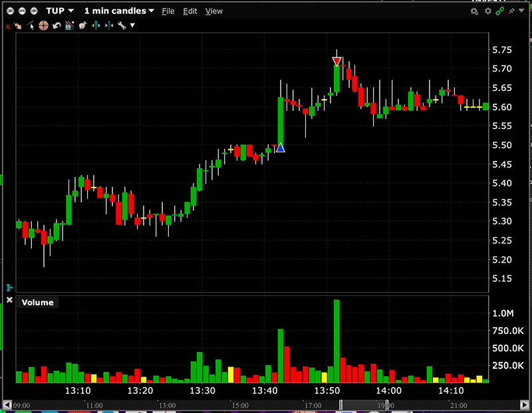The width and height of the screenshot is (532, 413).
Task: Click the time range slider handle near 19:00
Action: coord(386,405)
